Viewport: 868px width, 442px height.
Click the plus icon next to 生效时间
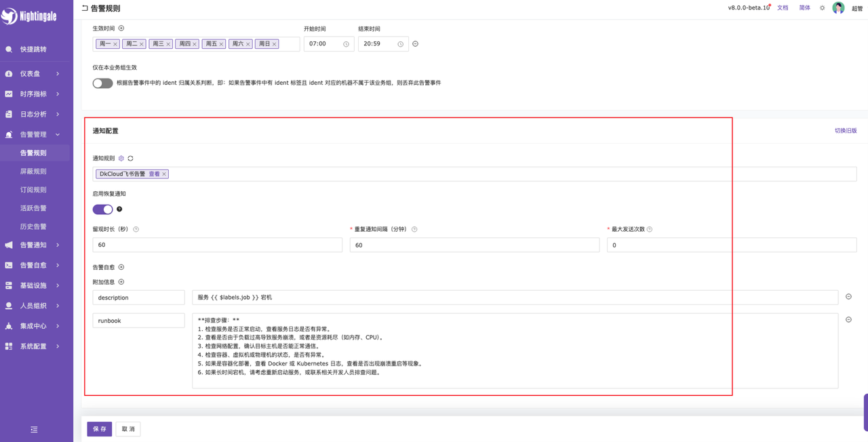pyautogui.click(x=121, y=28)
